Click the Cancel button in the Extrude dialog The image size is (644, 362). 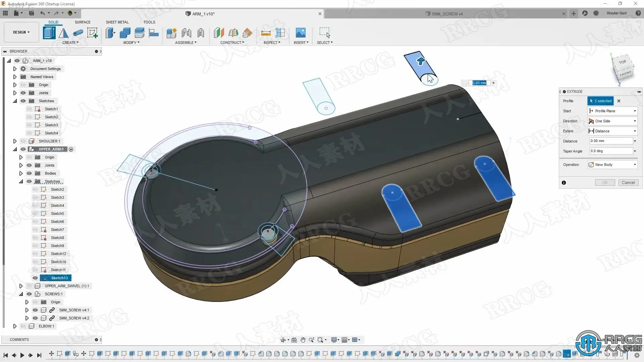pos(628,183)
